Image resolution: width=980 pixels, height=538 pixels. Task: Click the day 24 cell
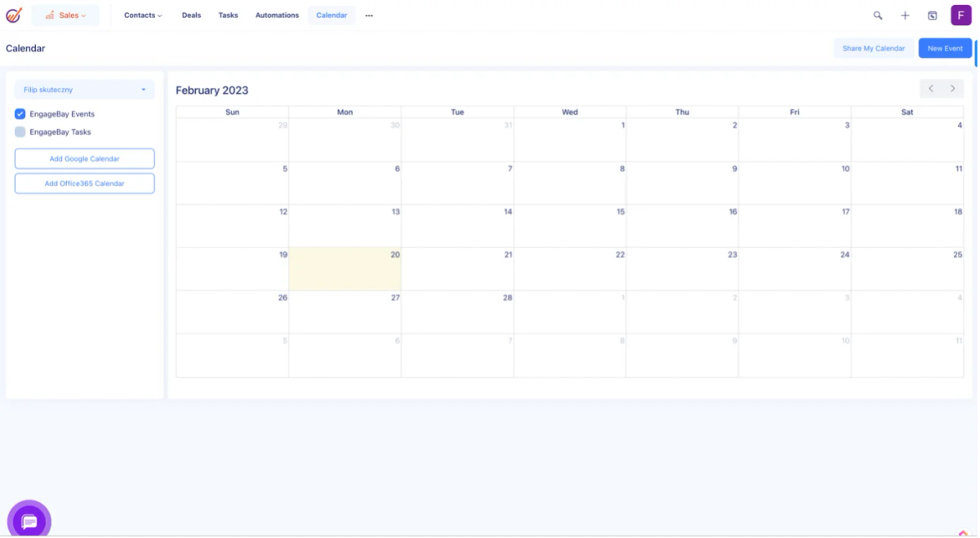click(x=795, y=269)
